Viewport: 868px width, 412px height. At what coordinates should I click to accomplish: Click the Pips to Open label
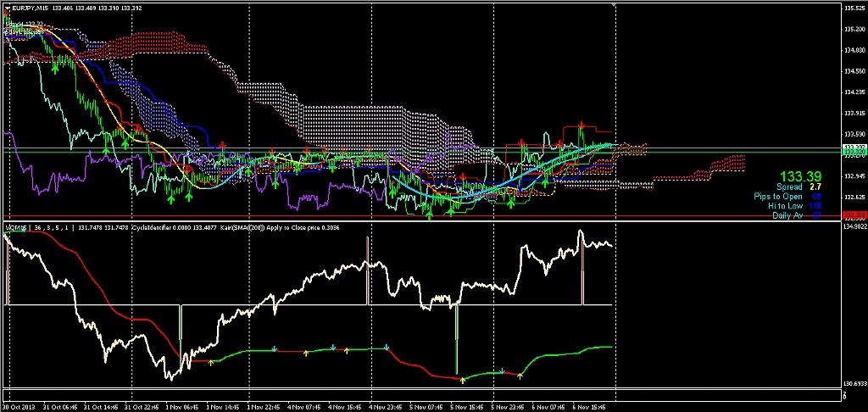778,197
